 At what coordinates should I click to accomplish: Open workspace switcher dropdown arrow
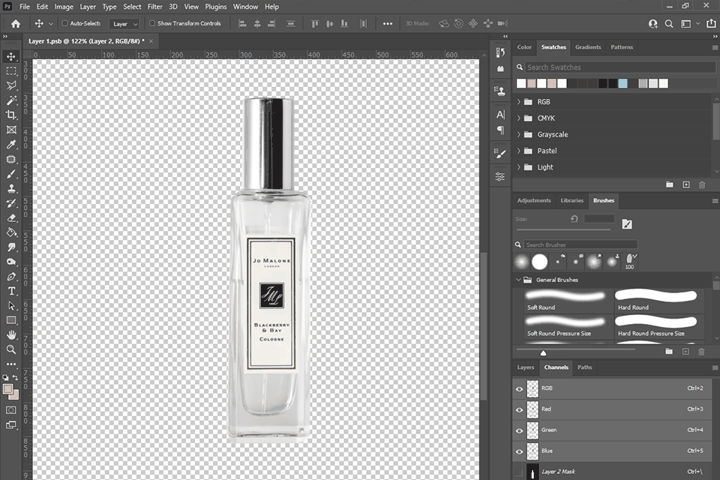point(698,23)
